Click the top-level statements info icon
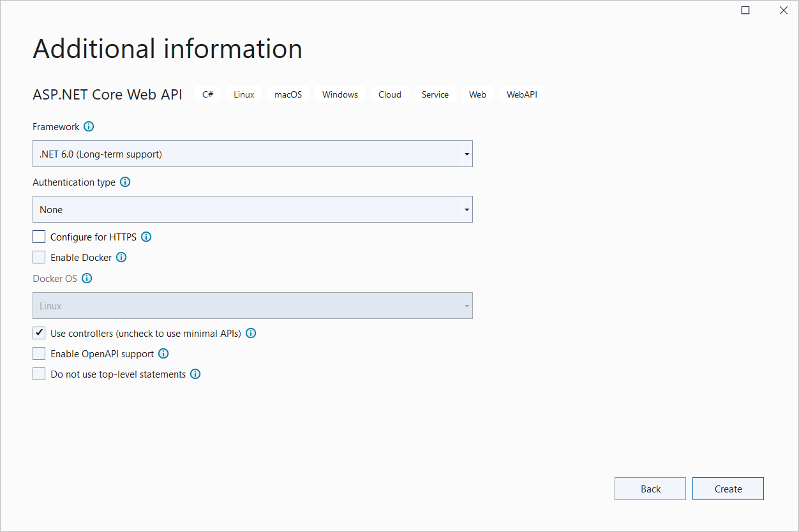 coord(195,374)
